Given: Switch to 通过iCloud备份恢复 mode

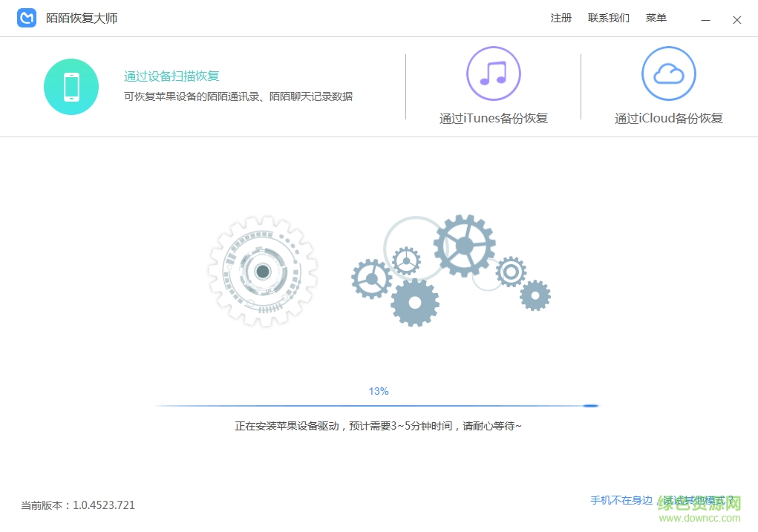Looking at the screenshot, I should point(668,118).
